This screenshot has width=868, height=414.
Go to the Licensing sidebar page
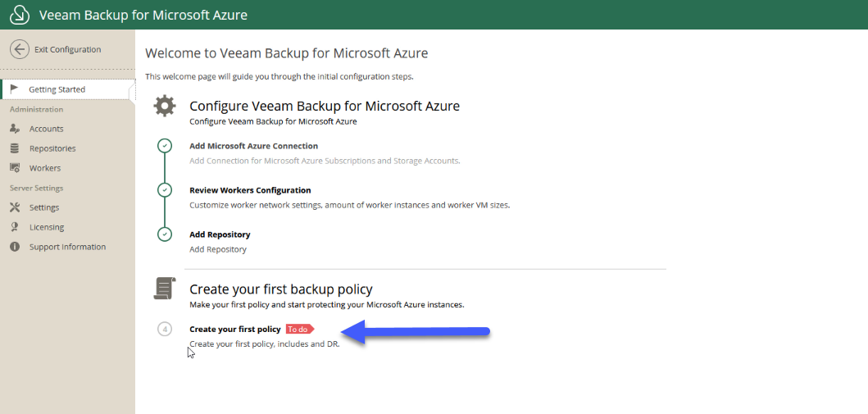47,227
